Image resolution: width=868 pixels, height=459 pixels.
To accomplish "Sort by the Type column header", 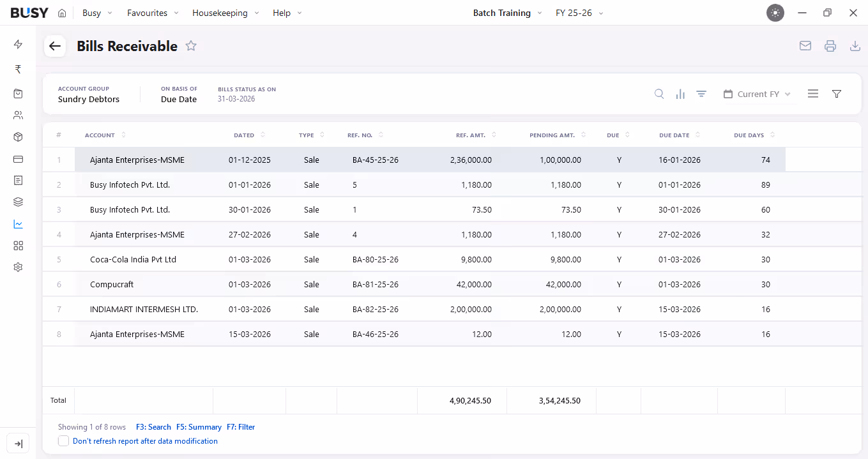I will coord(312,135).
